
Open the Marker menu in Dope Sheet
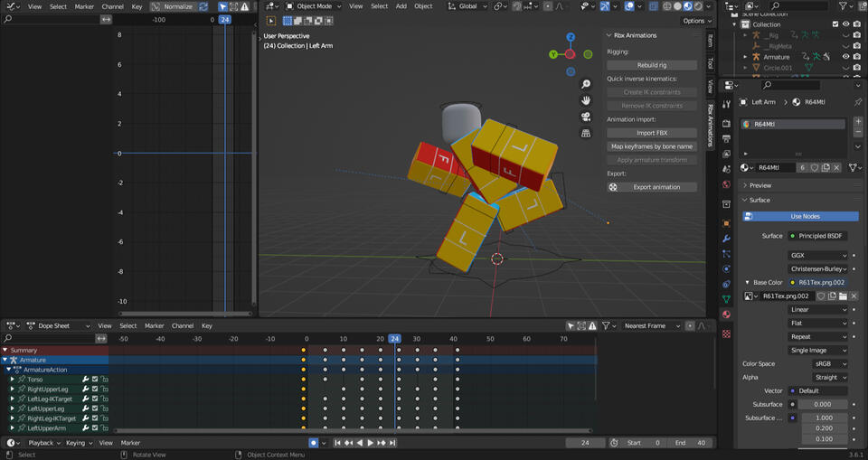point(155,325)
